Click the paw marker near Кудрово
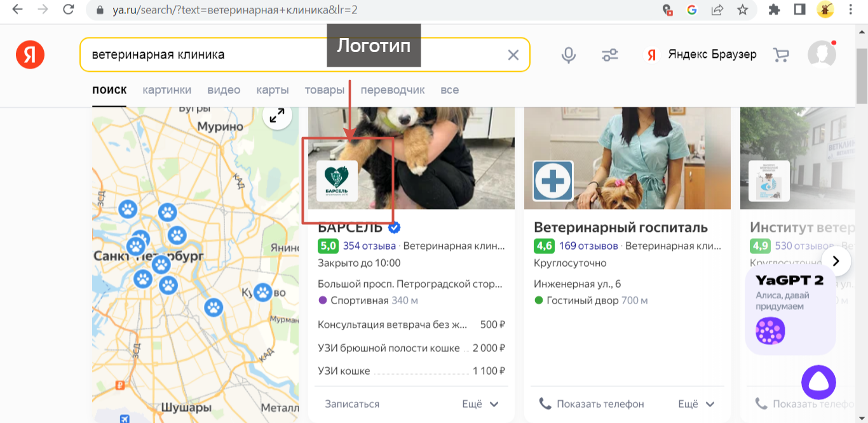 click(x=262, y=292)
